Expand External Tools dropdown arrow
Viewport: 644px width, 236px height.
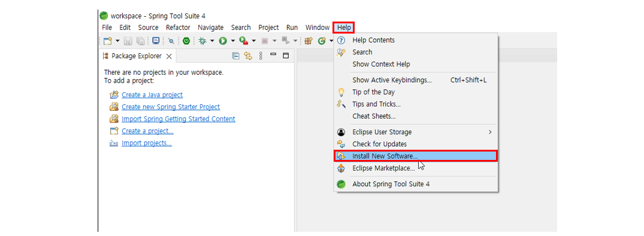coord(254,41)
